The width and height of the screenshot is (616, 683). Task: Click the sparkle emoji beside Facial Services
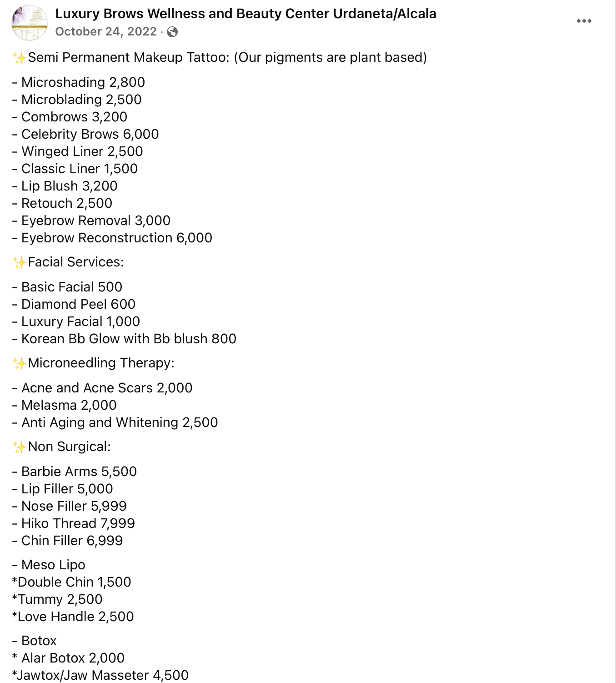19,262
